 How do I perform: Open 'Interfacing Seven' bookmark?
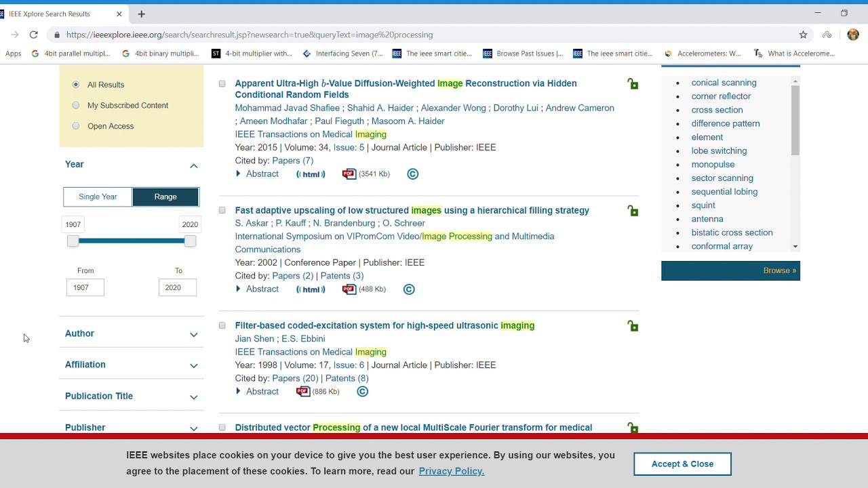pos(342,54)
